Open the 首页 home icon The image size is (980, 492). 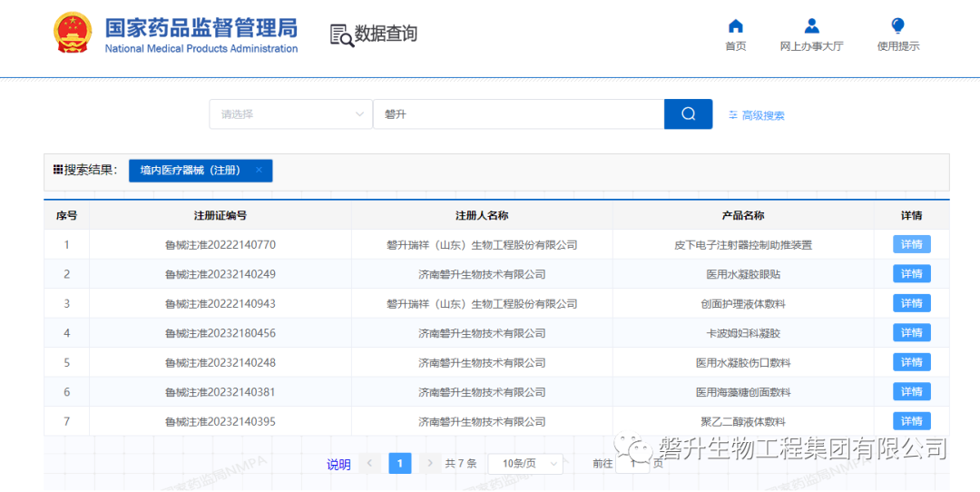(736, 26)
